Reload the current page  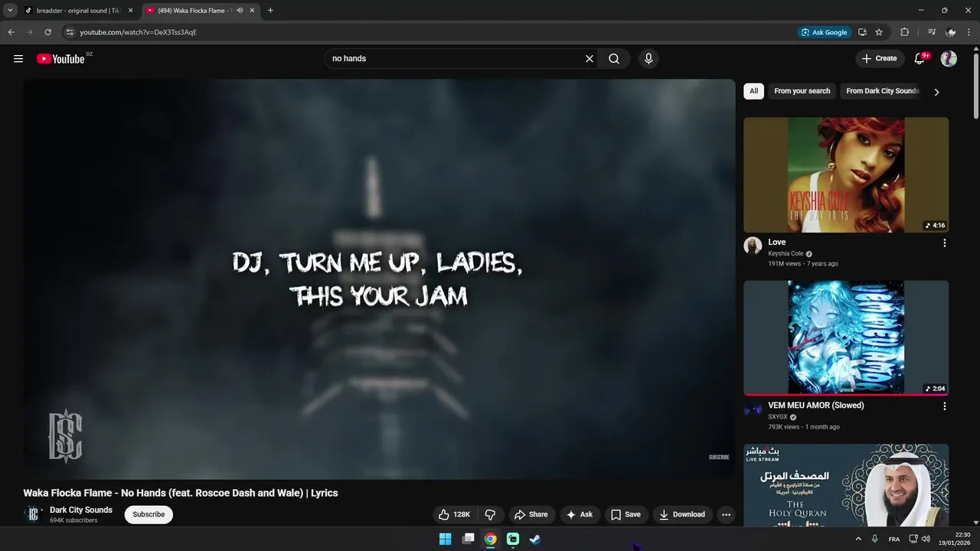point(47,32)
